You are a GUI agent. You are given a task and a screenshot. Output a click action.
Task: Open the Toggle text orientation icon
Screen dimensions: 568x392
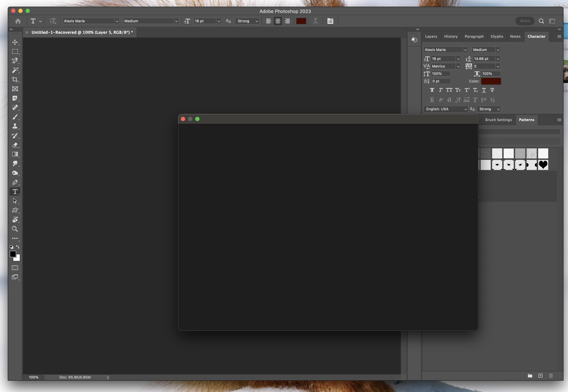click(53, 21)
